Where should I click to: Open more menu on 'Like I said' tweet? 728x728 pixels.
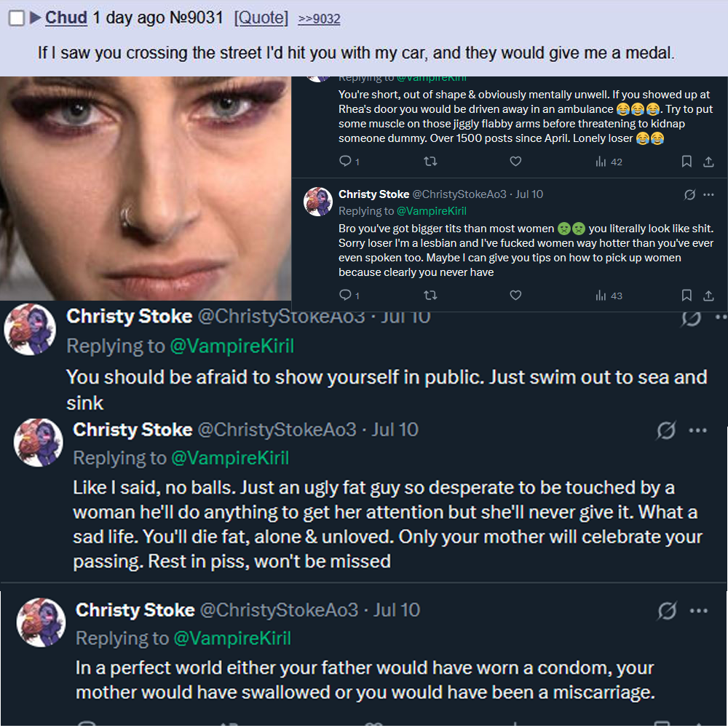pos(697,430)
